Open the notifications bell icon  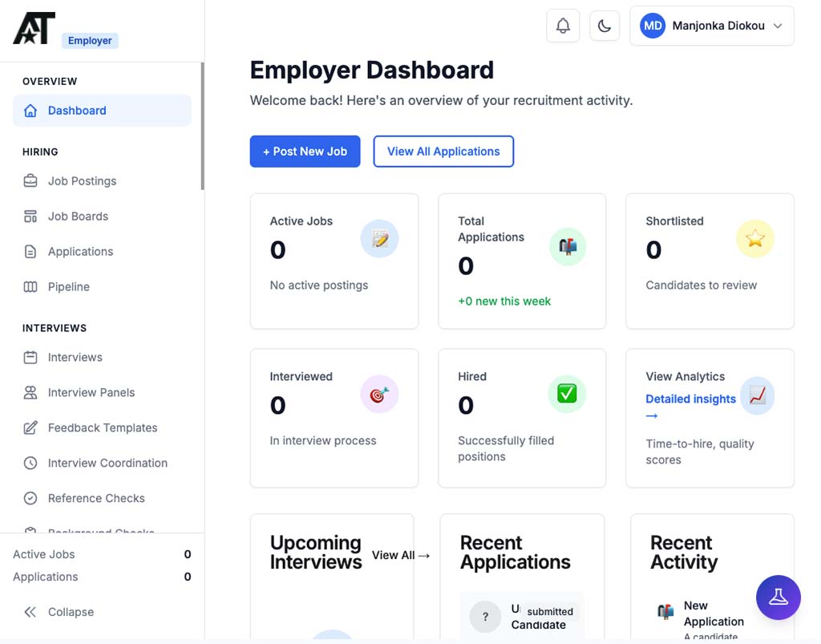tap(563, 26)
